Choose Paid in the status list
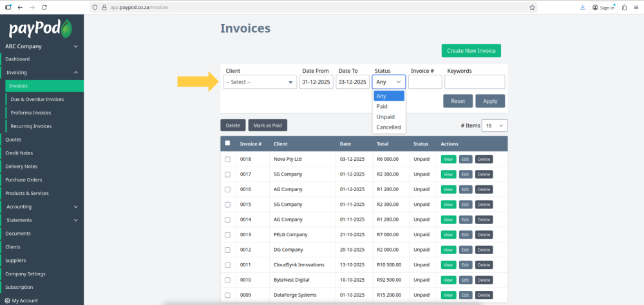The height and width of the screenshot is (305, 644). [x=389, y=106]
